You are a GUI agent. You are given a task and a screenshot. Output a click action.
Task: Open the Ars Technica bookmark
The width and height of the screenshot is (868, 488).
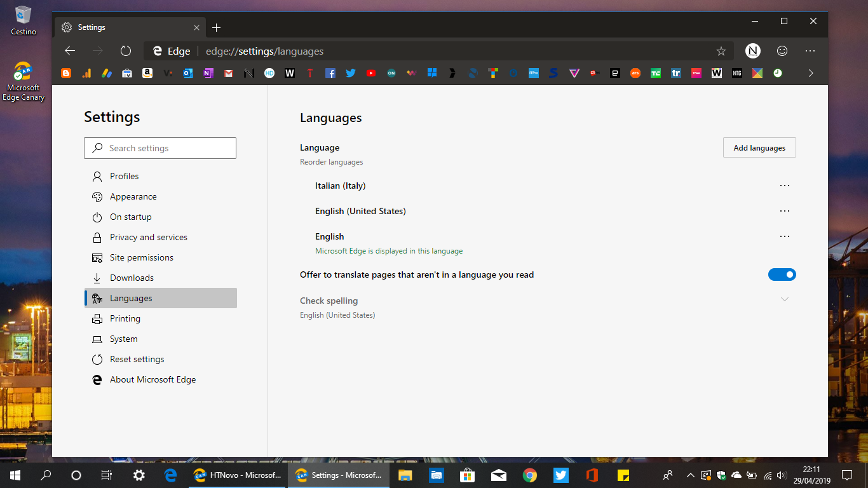pyautogui.click(x=635, y=73)
